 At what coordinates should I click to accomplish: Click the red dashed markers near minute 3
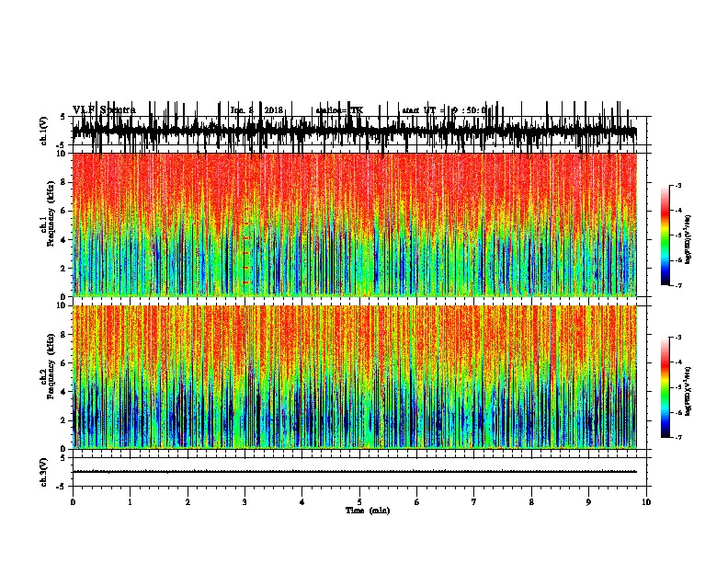246,253
